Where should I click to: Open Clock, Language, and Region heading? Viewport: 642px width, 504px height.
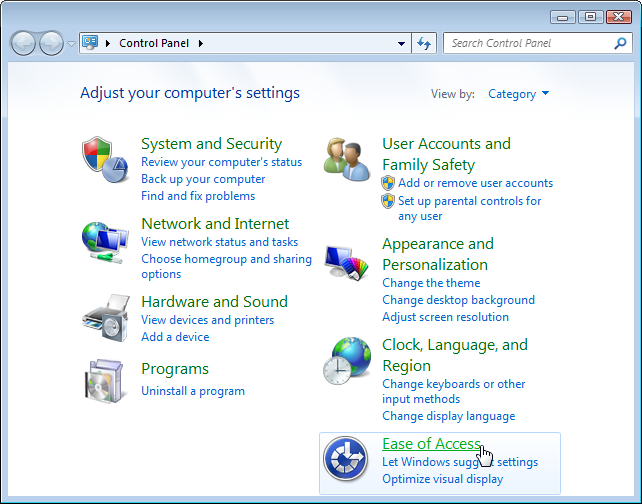(455, 355)
